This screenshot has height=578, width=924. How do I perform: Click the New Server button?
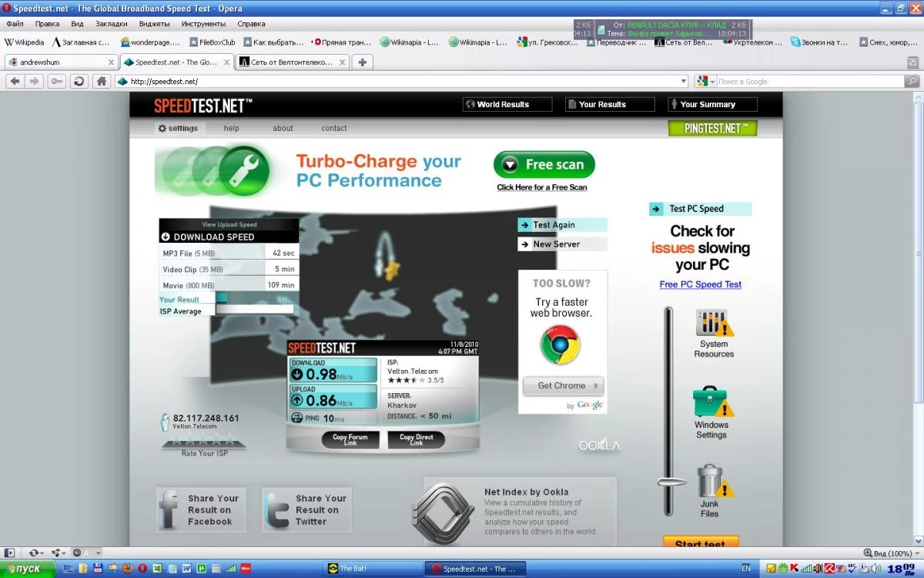pos(562,244)
